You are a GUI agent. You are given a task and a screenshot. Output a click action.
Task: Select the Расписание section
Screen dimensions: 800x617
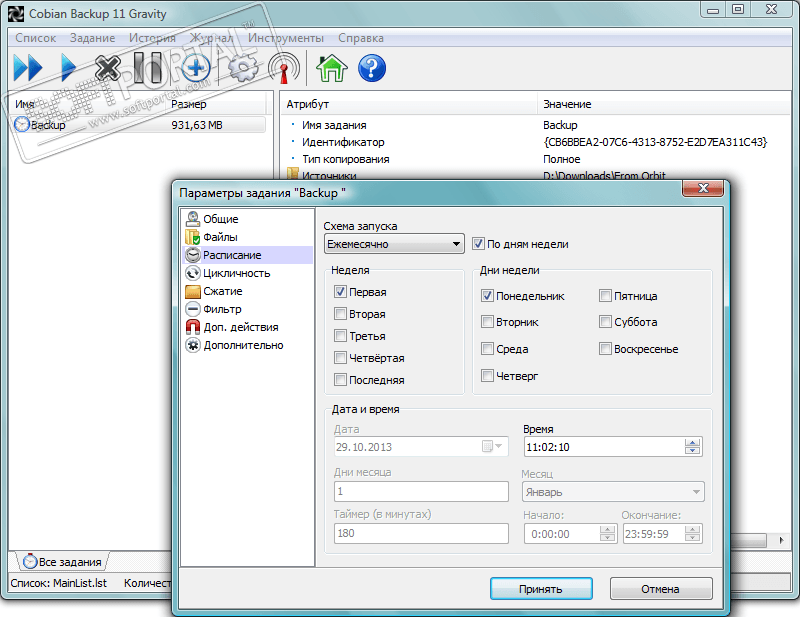pos(247,255)
